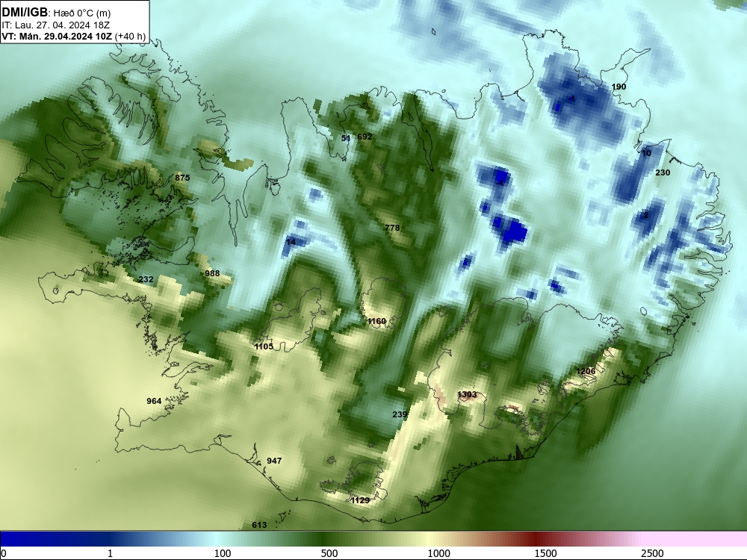The height and width of the screenshot is (560, 747).
Task: Click the map value 964
Action: [154, 401]
